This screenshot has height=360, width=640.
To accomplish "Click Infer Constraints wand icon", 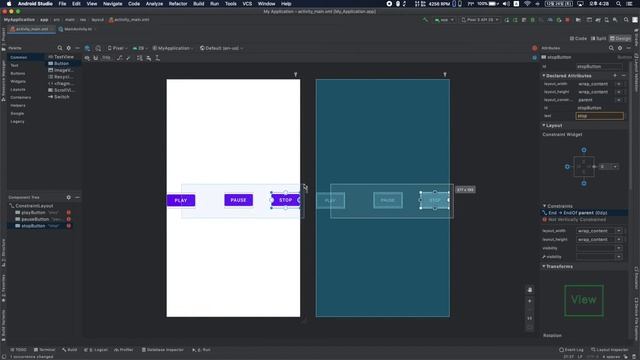I will (128, 58).
